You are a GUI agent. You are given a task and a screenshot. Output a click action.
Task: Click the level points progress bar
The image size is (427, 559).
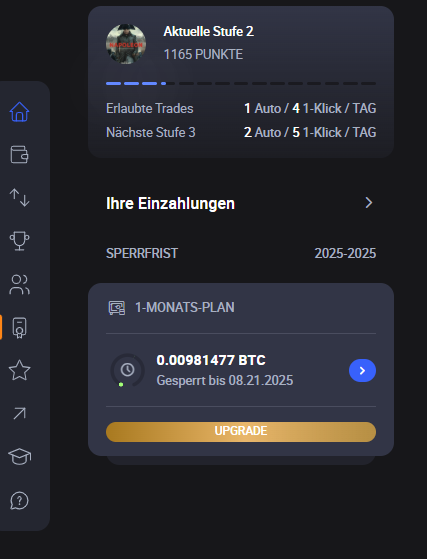coord(241,83)
